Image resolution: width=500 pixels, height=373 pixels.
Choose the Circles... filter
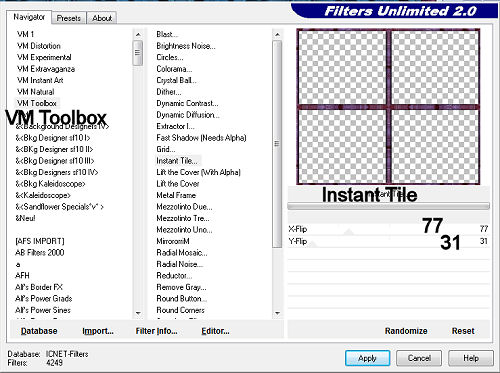170,57
